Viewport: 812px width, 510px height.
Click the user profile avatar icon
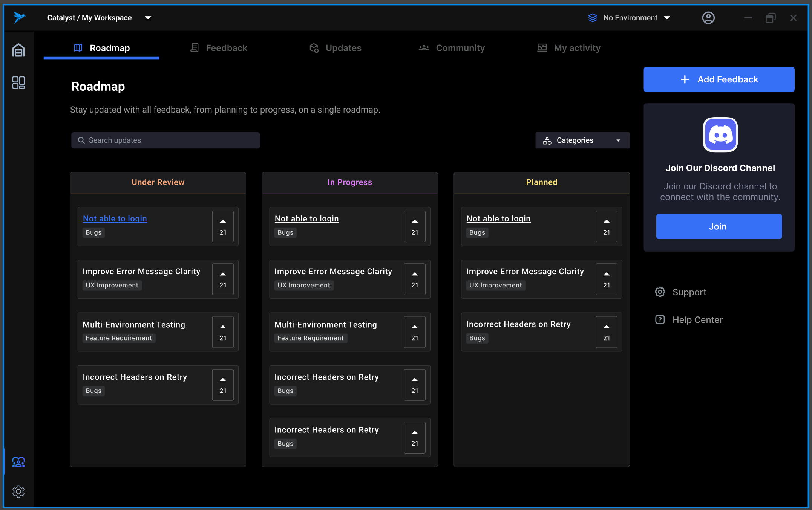tap(708, 18)
